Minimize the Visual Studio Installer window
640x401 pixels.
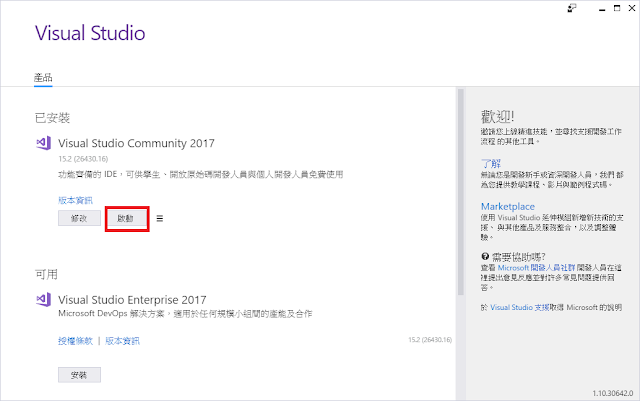(602, 9)
